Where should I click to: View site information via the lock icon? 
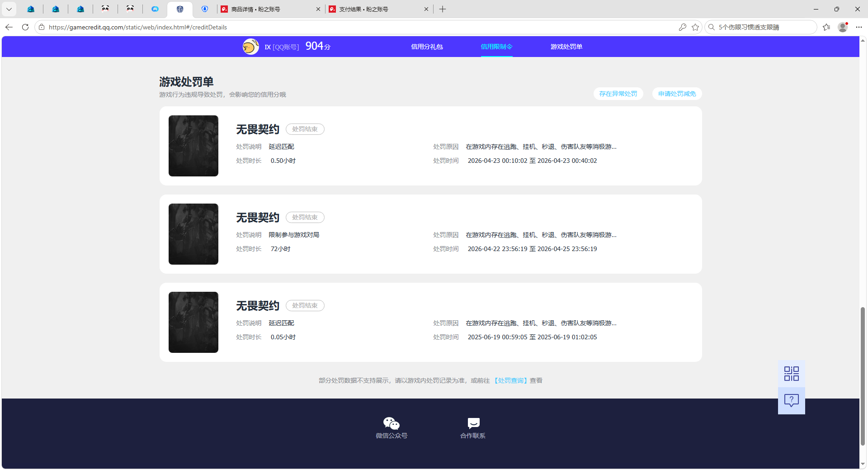click(42, 27)
